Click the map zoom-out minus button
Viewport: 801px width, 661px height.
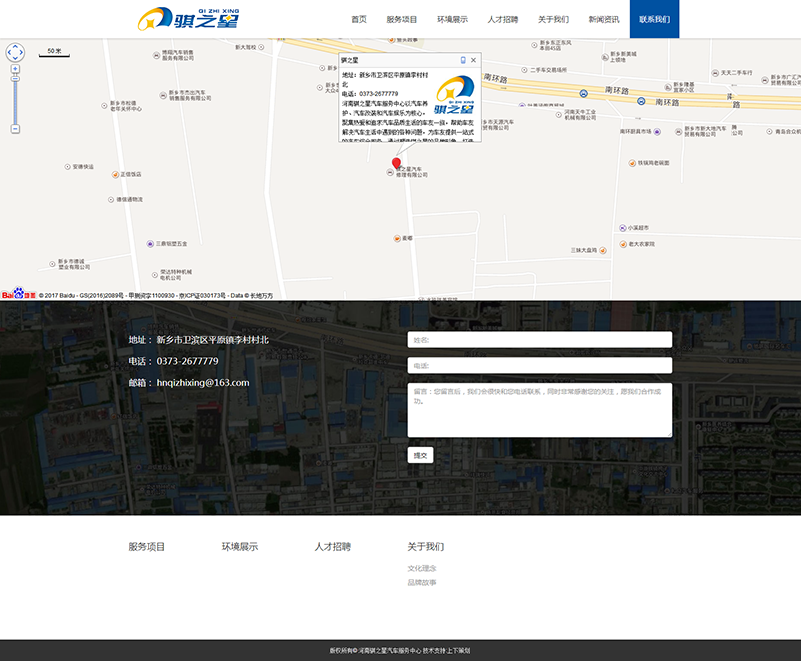click(x=15, y=129)
